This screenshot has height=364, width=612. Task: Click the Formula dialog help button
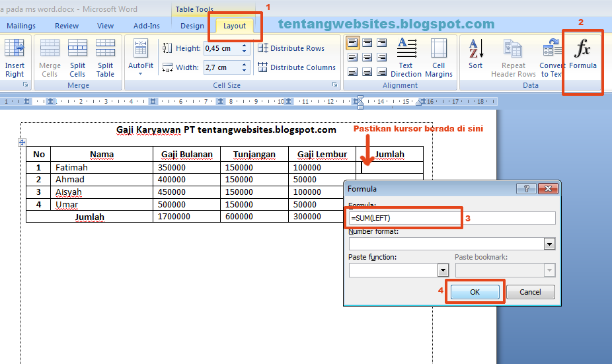click(526, 189)
